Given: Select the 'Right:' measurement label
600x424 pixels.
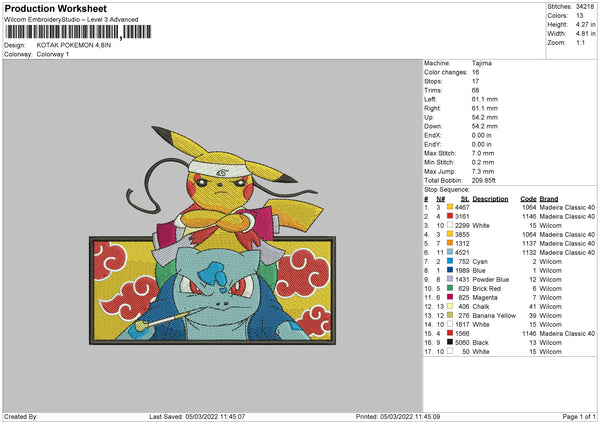Looking at the screenshot, I should coord(432,108).
